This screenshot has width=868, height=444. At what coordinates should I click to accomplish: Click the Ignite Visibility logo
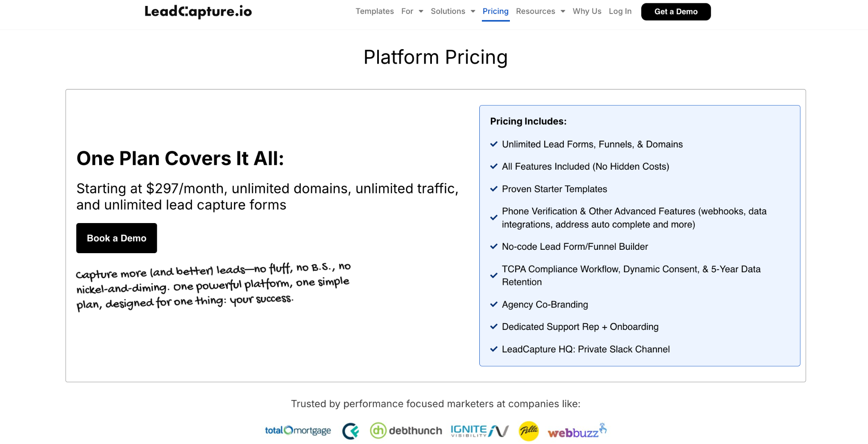pos(479,431)
